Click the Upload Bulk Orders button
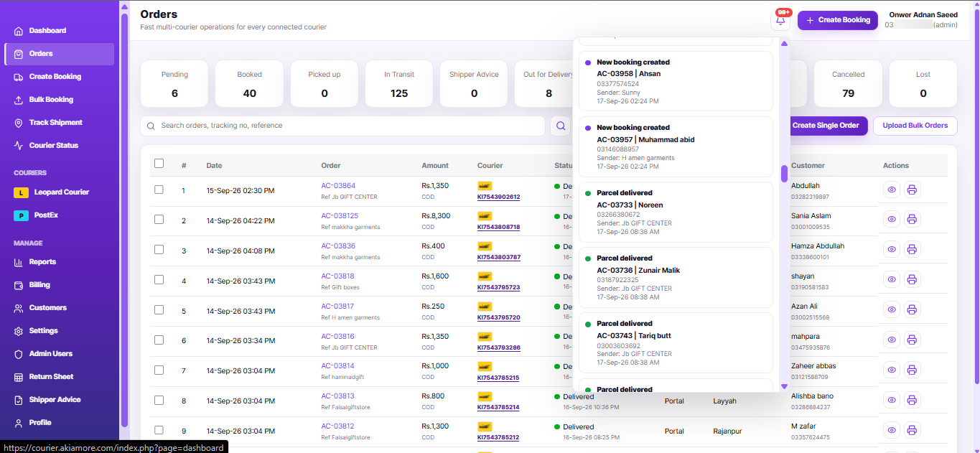This screenshot has height=453, width=980. tap(915, 126)
